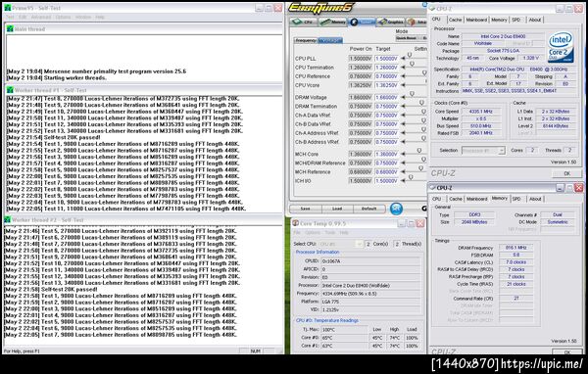Adjust the MCH Core voltage slider
Image resolution: width=588 pixels, height=374 pixels.
click(x=419, y=150)
